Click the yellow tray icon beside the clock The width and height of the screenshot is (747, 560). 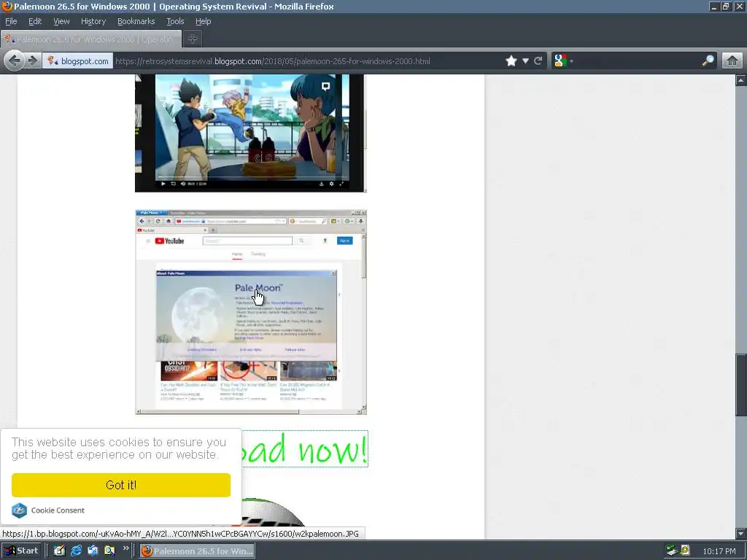click(685, 551)
